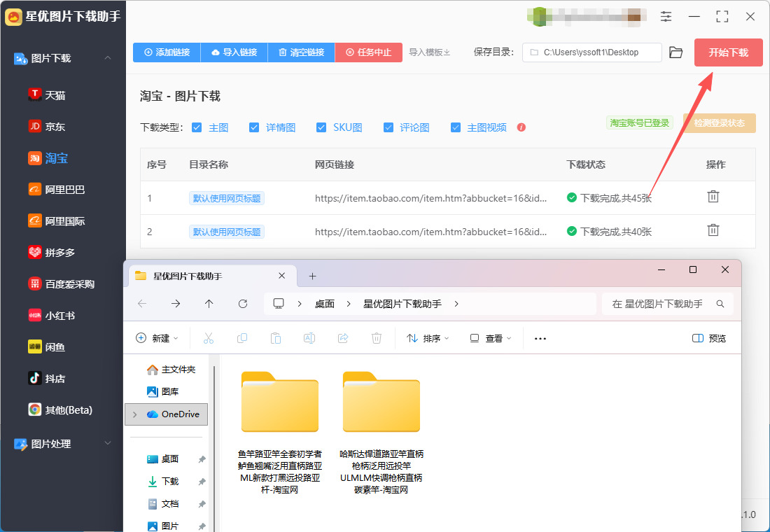
Task: Select 淘宝 platform in sidebar
Action: pyautogui.click(x=48, y=157)
